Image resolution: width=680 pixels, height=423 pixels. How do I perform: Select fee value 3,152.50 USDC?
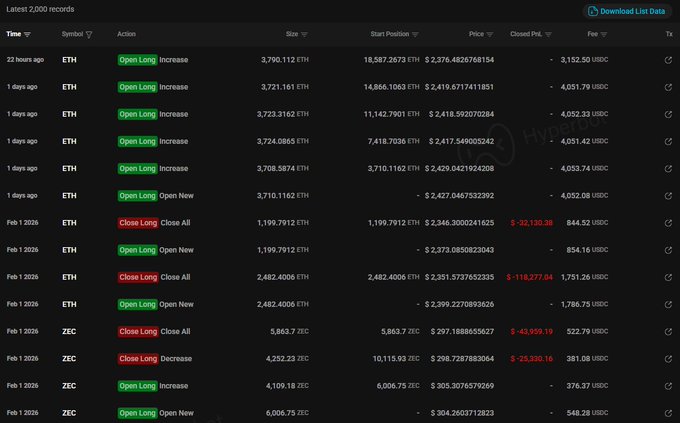point(584,60)
